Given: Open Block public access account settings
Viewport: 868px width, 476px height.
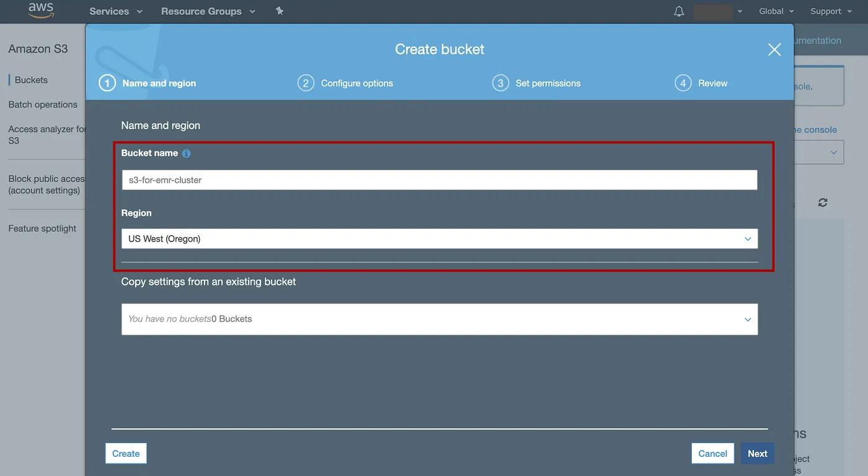Looking at the screenshot, I should (46, 184).
